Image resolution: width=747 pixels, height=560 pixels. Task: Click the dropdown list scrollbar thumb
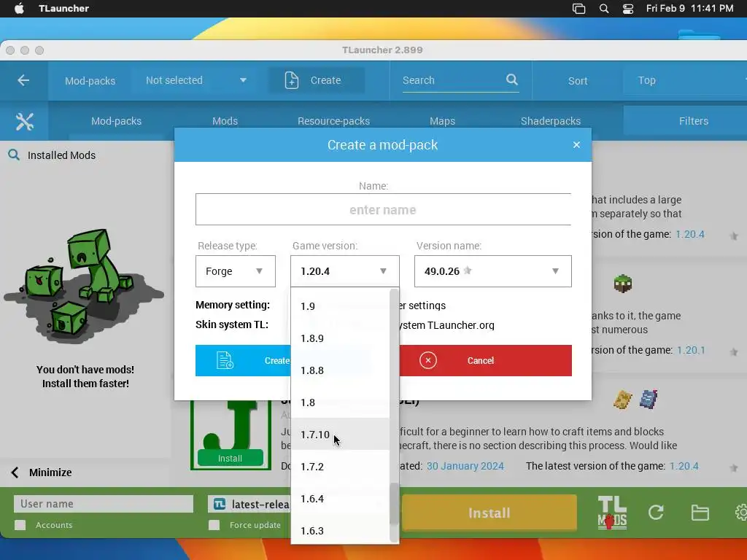[394, 504]
